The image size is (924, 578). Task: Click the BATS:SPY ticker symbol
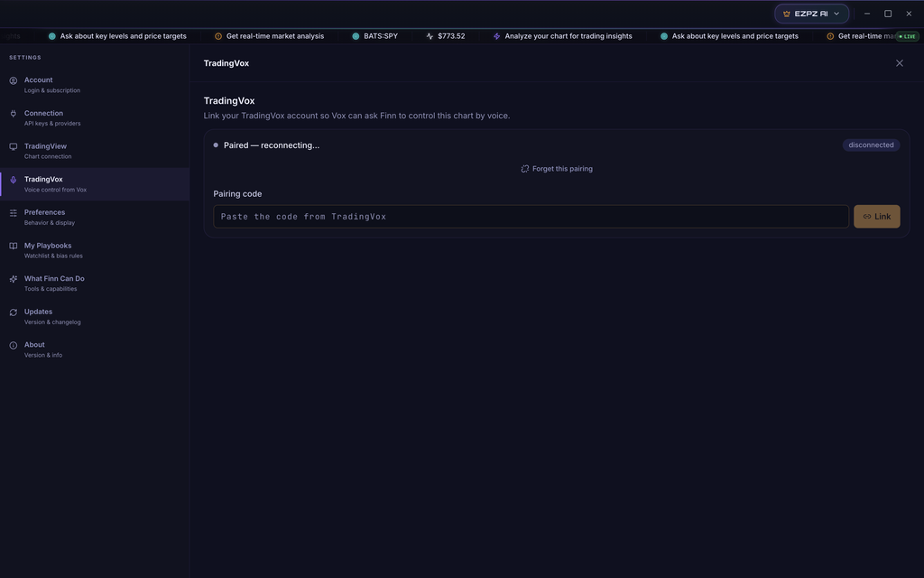pos(381,36)
